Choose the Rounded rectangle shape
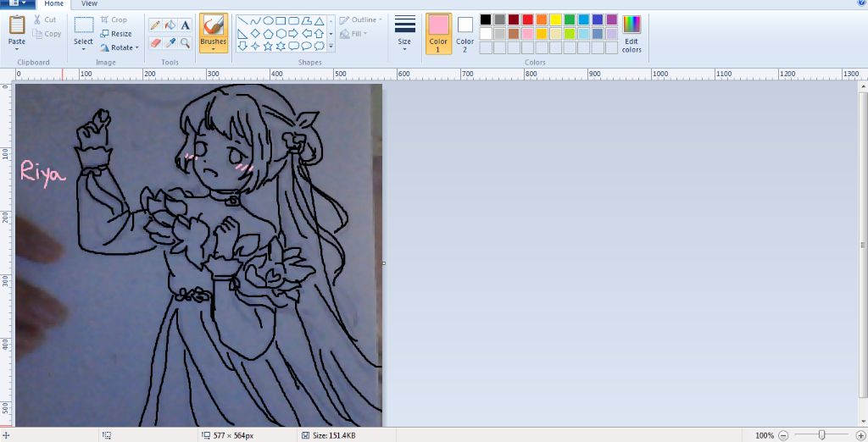Image resolution: width=868 pixels, height=442 pixels. (x=293, y=21)
